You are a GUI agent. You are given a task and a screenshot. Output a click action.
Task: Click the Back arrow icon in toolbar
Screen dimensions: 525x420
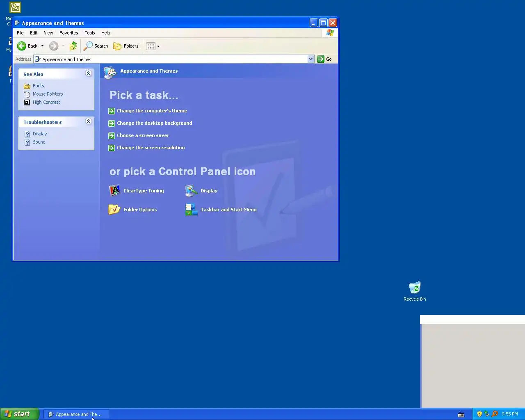click(x=22, y=46)
